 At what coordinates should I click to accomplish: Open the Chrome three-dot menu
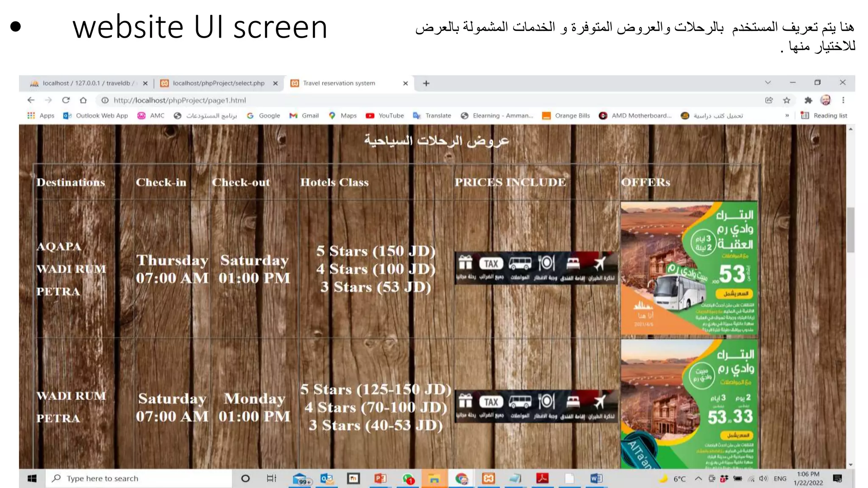843,100
